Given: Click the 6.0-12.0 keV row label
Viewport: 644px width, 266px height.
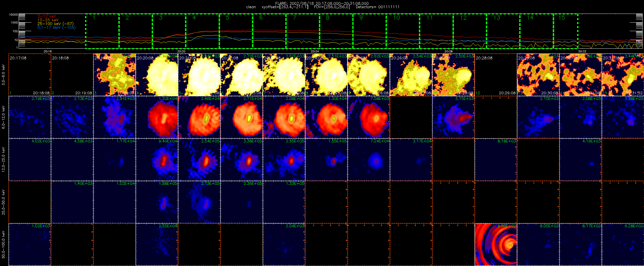Looking at the screenshot, I should point(3,117).
